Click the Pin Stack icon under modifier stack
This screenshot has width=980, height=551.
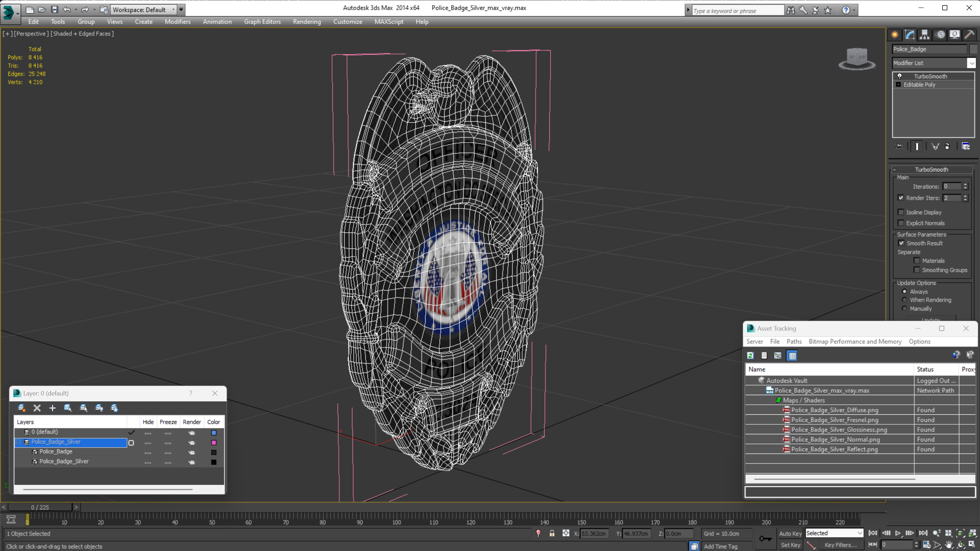[x=899, y=146]
